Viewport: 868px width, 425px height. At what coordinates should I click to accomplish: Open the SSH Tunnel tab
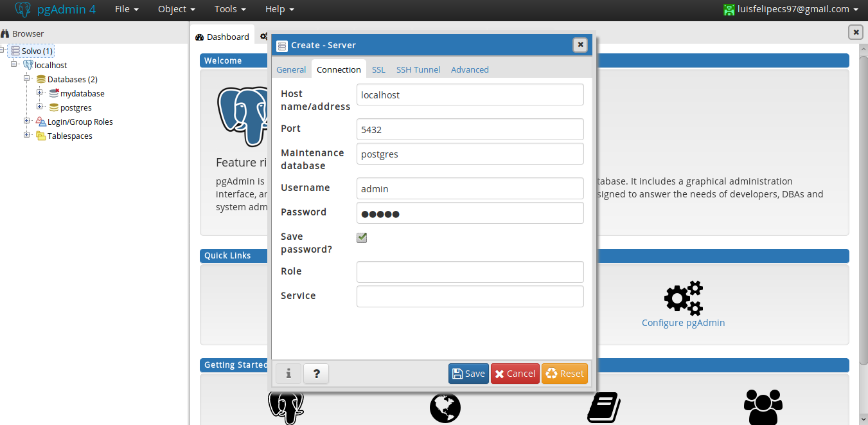(418, 69)
